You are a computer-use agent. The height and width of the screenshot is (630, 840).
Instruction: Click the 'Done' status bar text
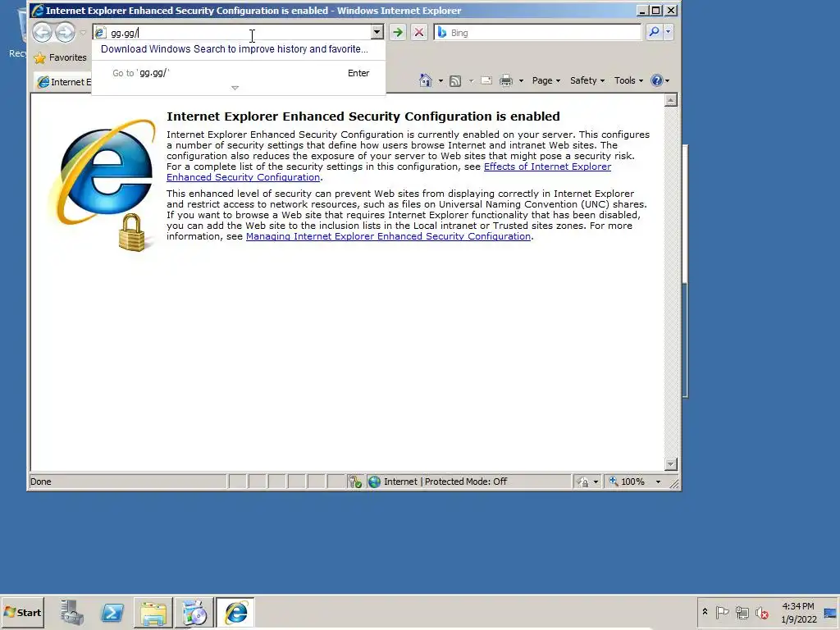pyautogui.click(x=41, y=482)
